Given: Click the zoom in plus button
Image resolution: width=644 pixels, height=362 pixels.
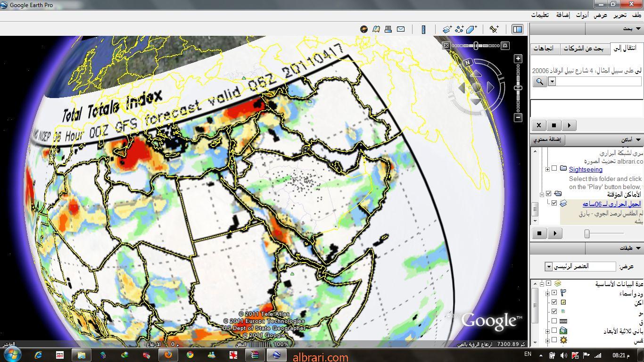Looking at the screenshot, I should point(518,59).
